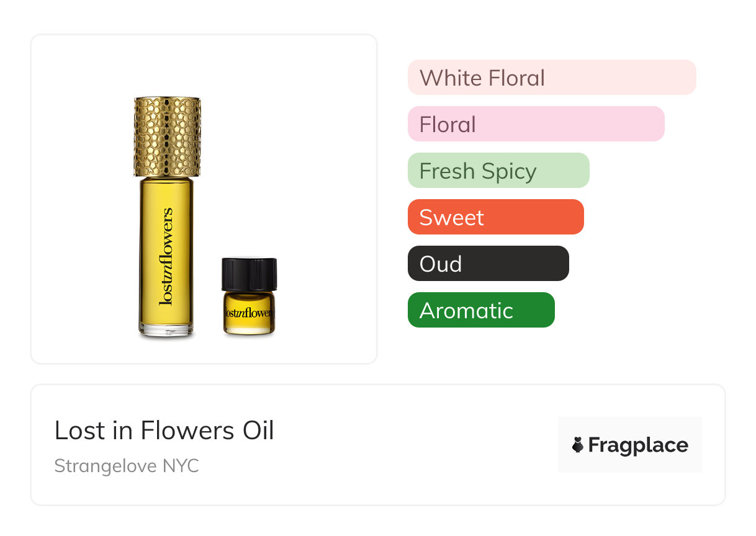
Task: Click the gold honeycomb bottle cap
Action: coord(167,136)
